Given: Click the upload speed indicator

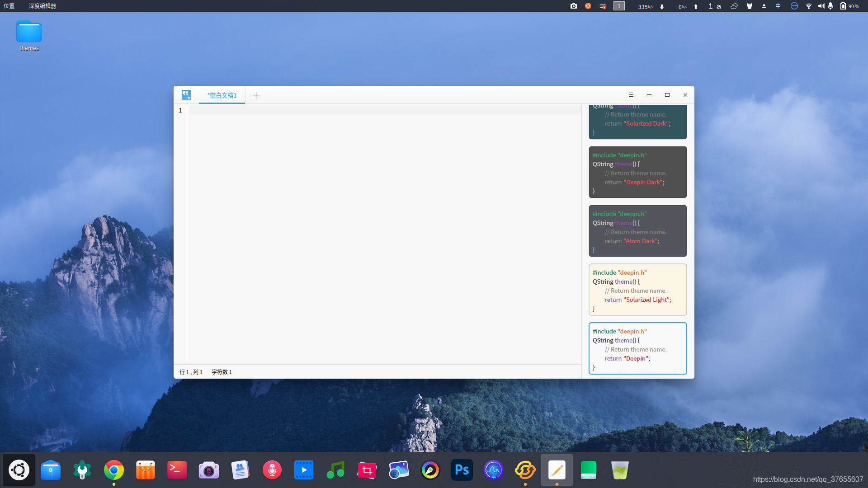Looking at the screenshot, I should point(688,6).
